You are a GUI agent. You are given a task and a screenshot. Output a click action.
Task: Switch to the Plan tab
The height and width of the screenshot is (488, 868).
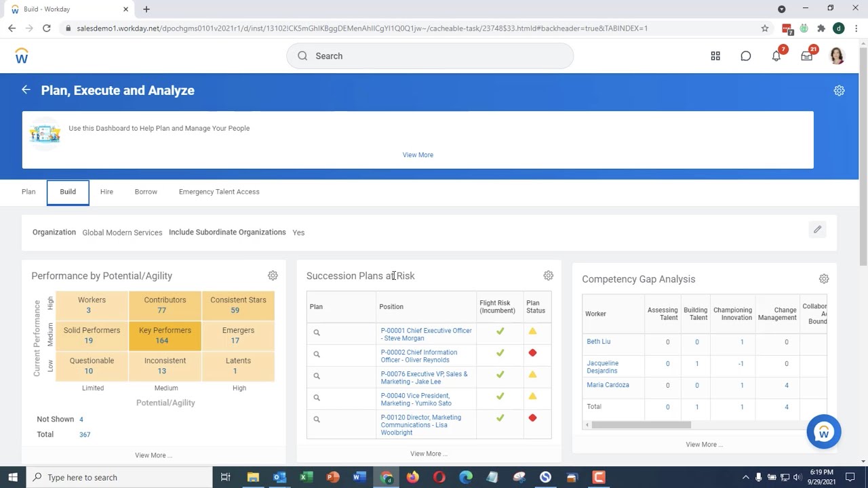[x=28, y=192]
